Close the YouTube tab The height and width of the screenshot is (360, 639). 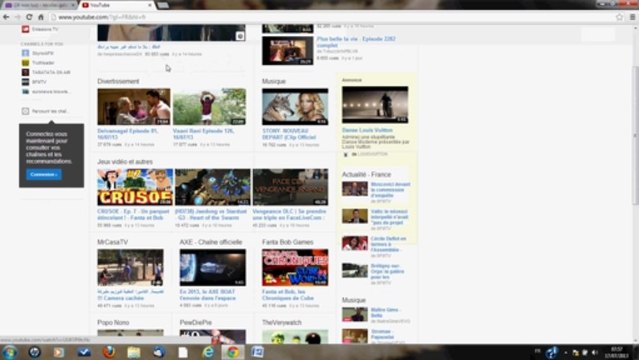pos(150,5)
